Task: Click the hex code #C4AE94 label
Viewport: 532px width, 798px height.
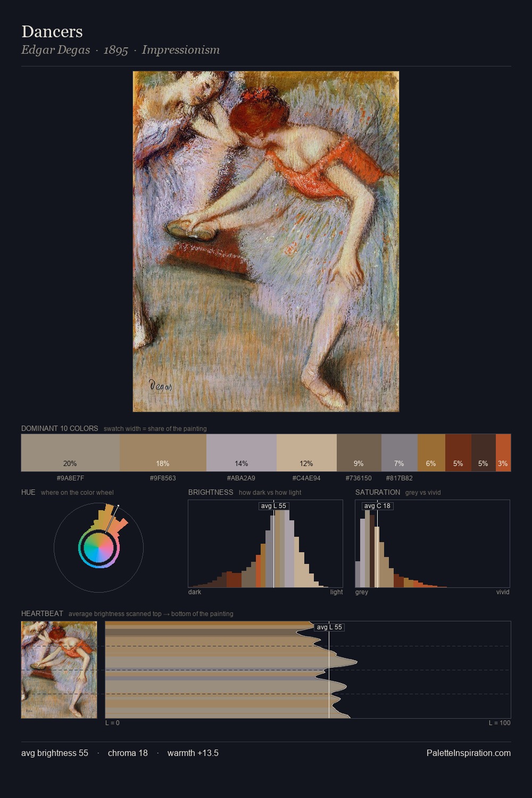Action: [306, 478]
